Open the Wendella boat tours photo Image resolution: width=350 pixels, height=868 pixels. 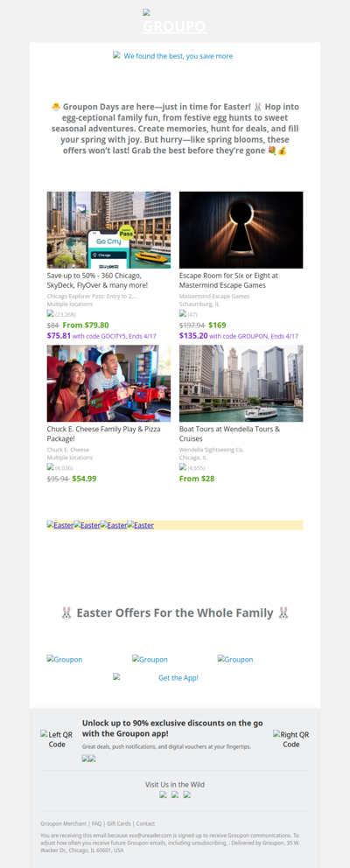tap(241, 383)
